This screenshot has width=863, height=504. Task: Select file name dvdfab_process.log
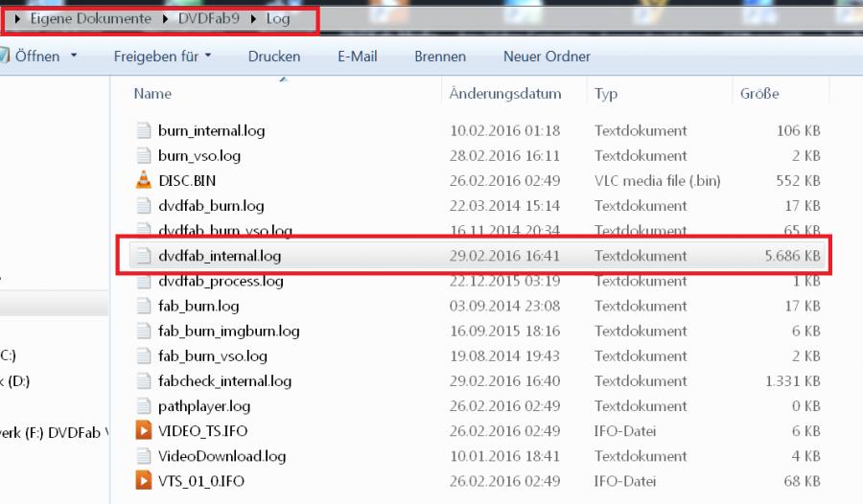221,281
